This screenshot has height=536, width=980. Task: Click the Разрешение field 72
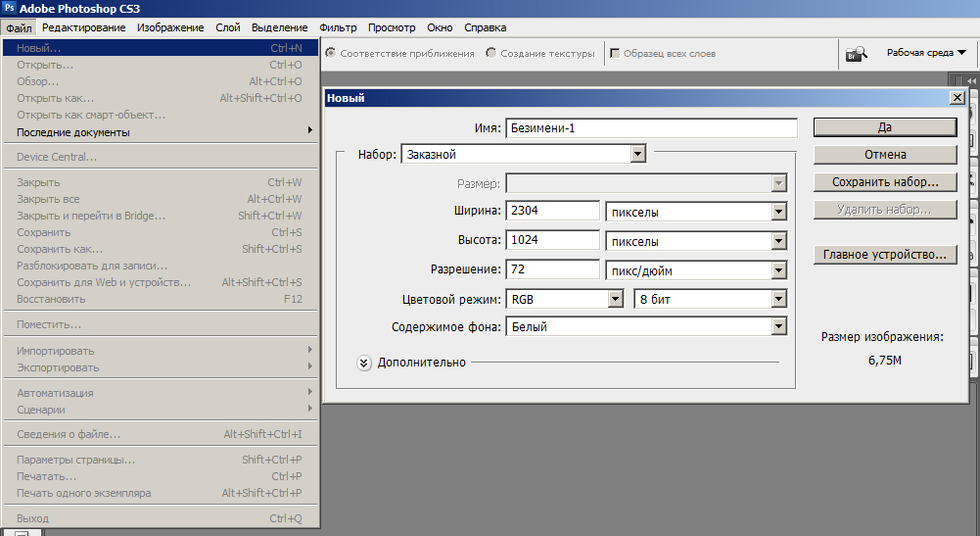[552, 269]
